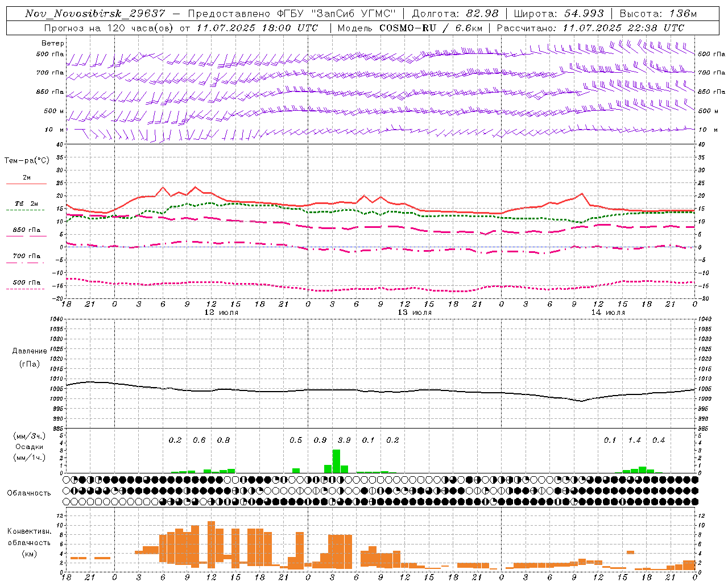Click the 0.6 precipitation total value
Viewport: 728px width, 582px height.
[x=199, y=440]
